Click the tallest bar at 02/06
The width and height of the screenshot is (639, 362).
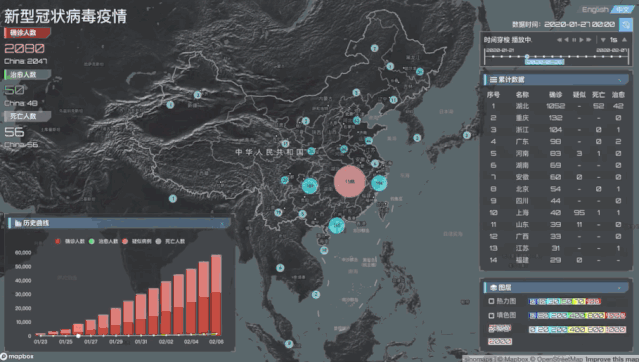(x=216, y=295)
